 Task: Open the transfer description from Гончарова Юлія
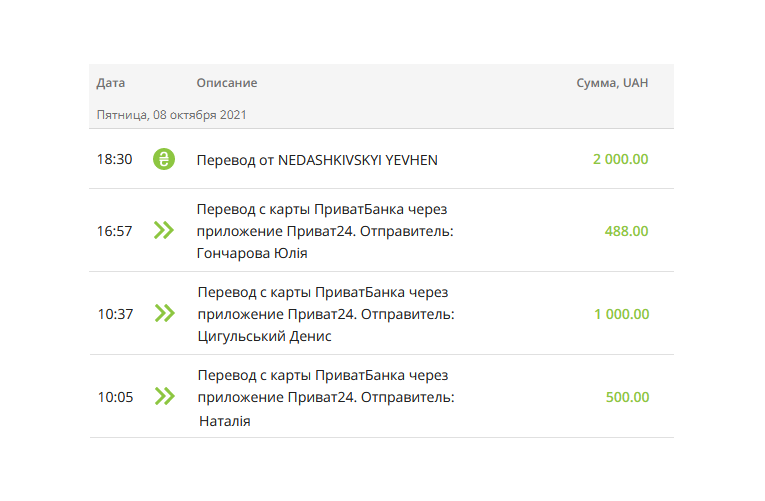coord(325,231)
